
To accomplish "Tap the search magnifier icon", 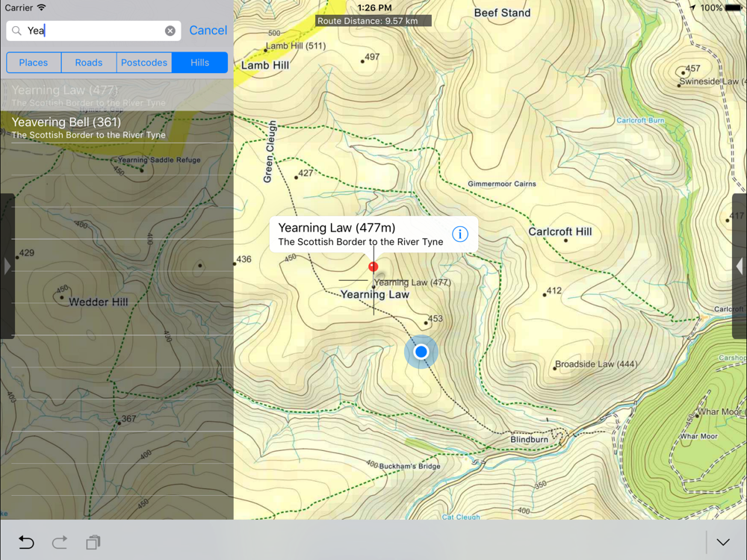I will [x=16, y=31].
